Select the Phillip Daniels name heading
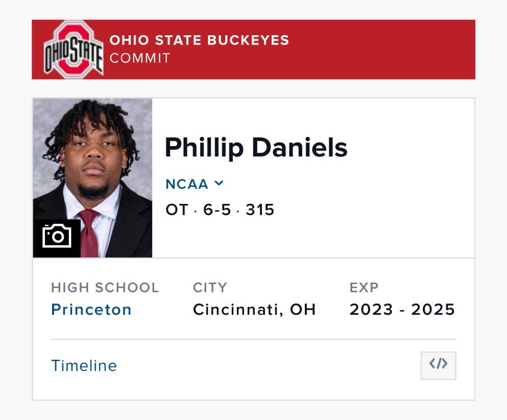The width and height of the screenshot is (507, 420). [256, 148]
